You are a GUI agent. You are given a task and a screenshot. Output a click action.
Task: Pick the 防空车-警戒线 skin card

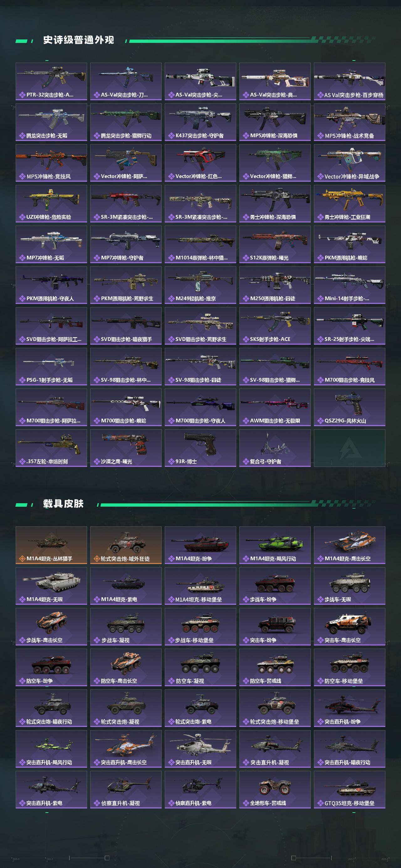point(275,667)
